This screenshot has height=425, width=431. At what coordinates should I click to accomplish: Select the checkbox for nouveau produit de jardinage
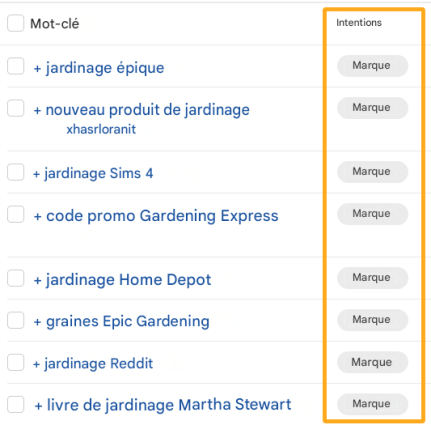point(15,108)
